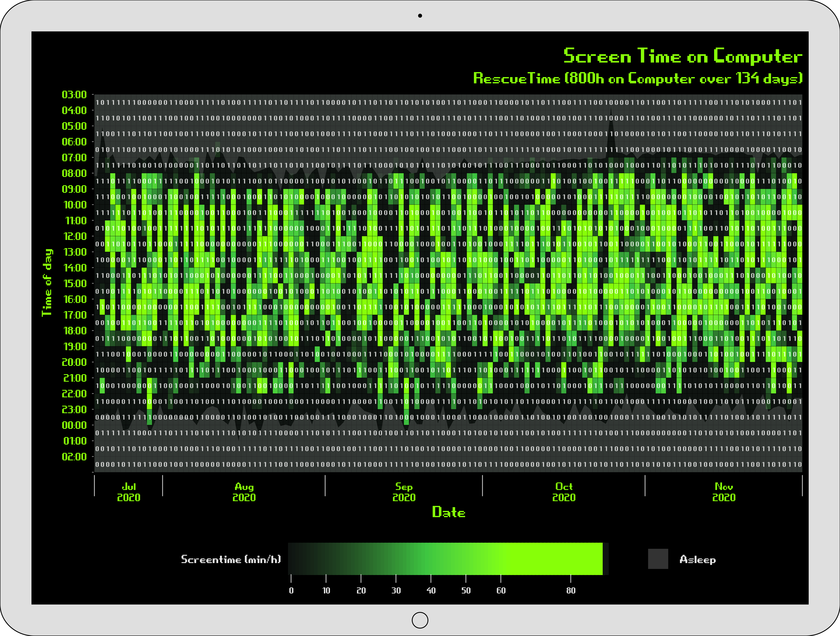The height and width of the screenshot is (636, 840).
Task: Click the 00:00 time tick label
Action: 74,425
